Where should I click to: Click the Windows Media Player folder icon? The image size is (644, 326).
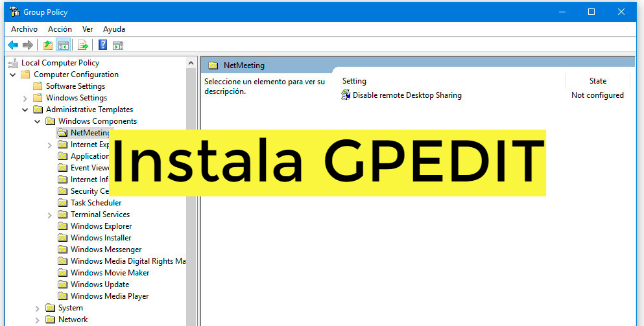point(62,296)
